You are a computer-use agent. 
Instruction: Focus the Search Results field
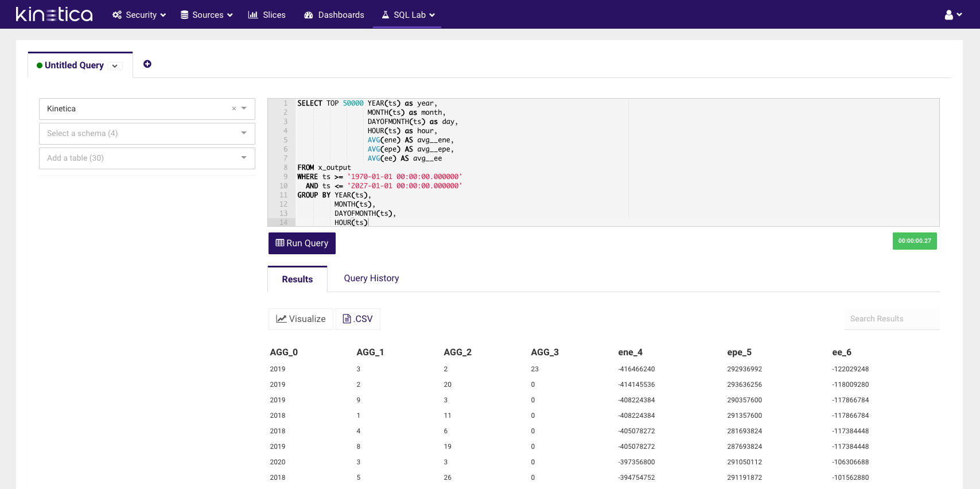[x=892, y=319]
